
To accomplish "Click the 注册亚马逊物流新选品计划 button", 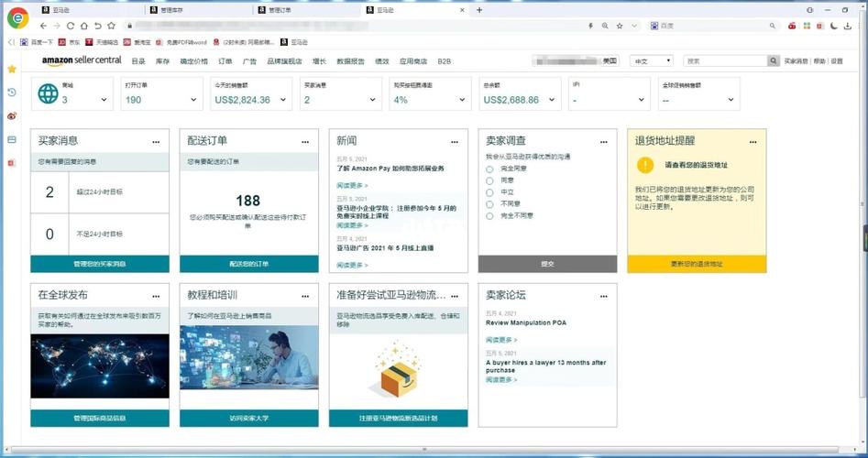I will 398,419.
